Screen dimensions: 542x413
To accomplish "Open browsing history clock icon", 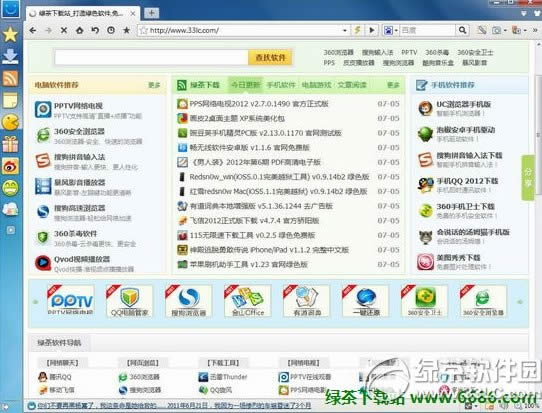I will (111, 30).
